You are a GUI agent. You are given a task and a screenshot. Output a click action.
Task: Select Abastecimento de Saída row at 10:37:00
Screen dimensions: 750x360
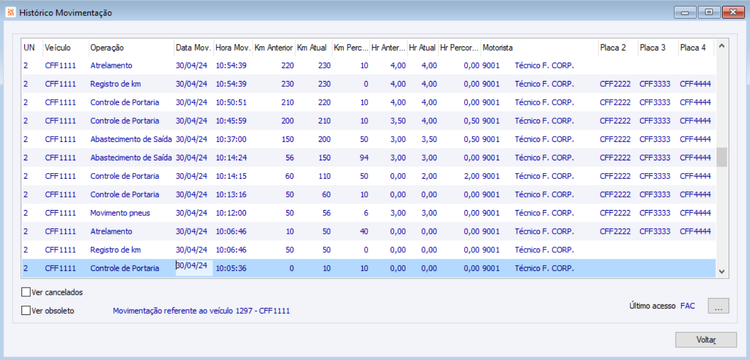click(369, 139)
